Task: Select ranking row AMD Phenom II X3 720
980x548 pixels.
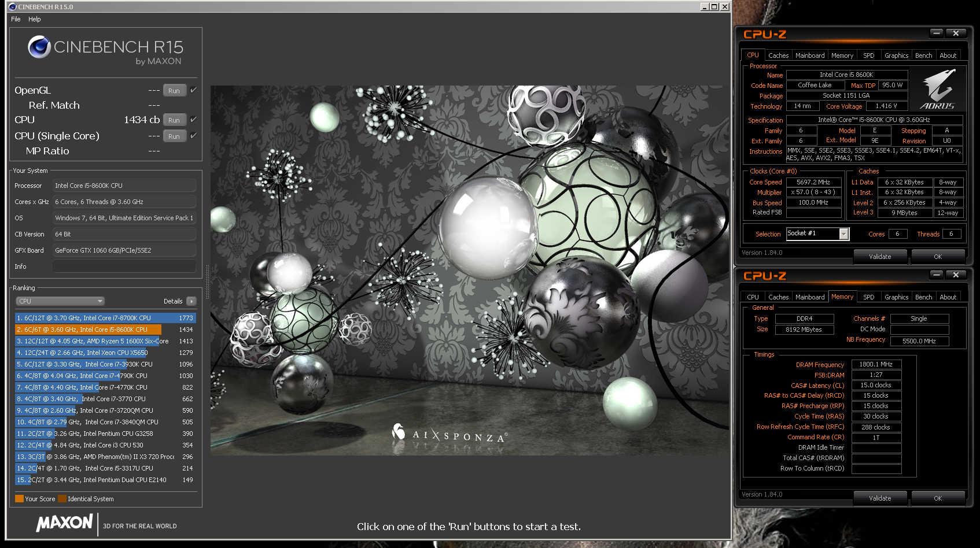Action: (105, 457)
